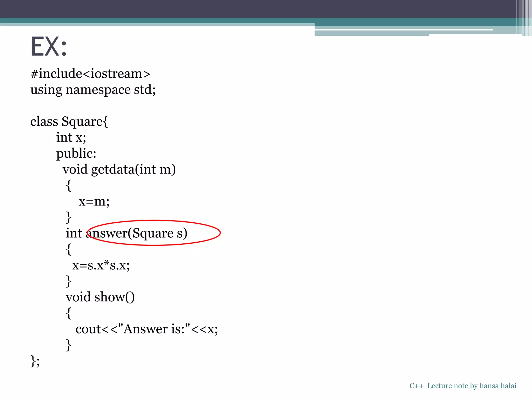Screen dimensions: 532x399
Task: Click the int keyword before answer
Action: click(74, 233)
